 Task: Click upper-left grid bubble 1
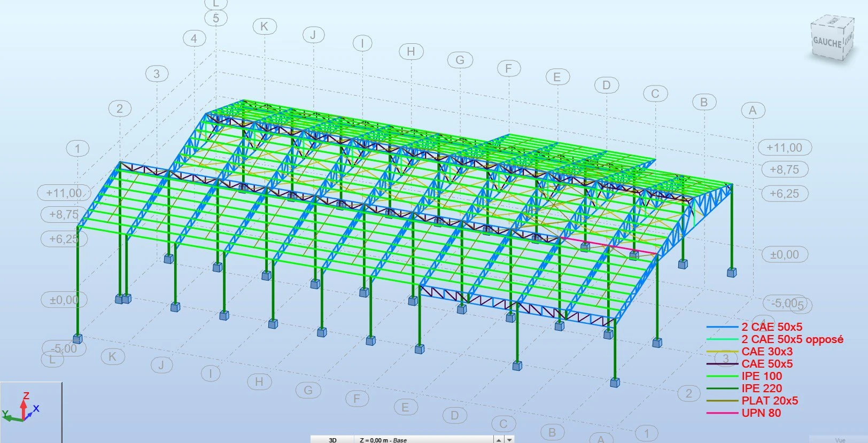click(x=77, y=149)
